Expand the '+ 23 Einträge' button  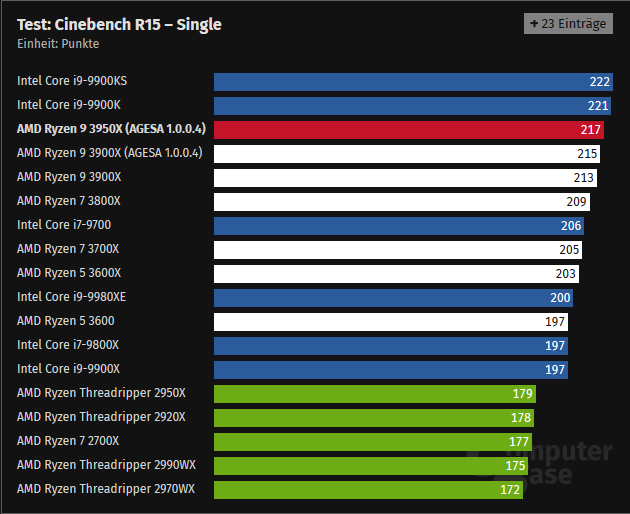568,24
